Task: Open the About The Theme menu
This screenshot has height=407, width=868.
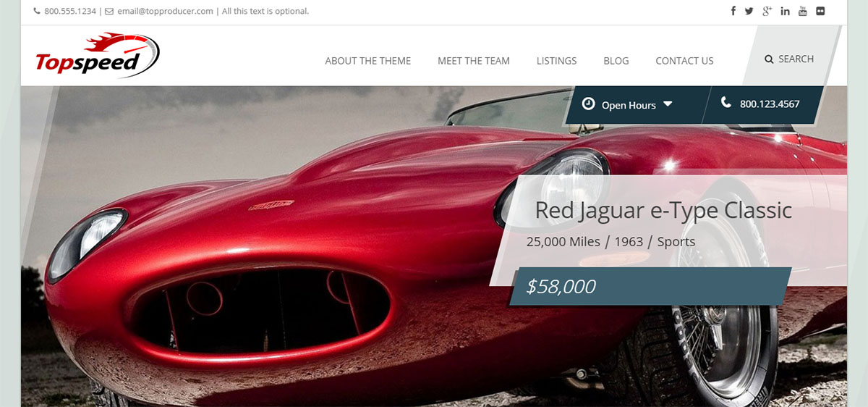Action: 368,61
